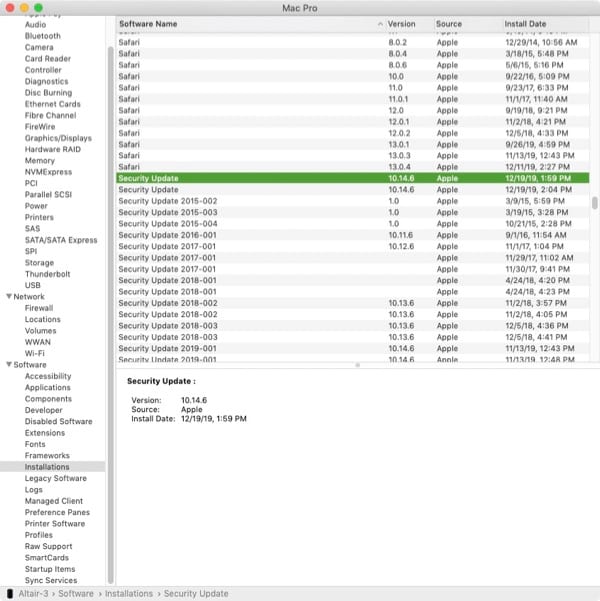Open Firewall under Network
Screen dimensions: 600x601
39,308
